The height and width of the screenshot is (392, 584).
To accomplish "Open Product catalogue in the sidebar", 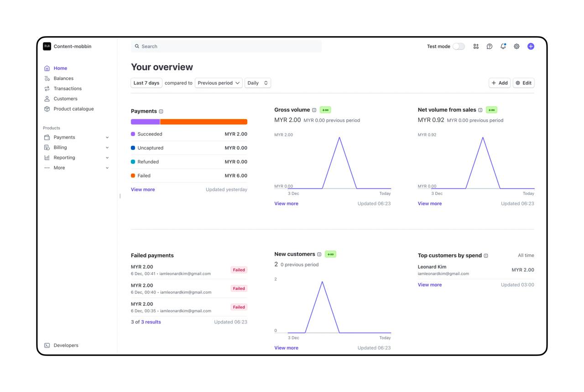I will pyautogui.click(x=73, y=109).
